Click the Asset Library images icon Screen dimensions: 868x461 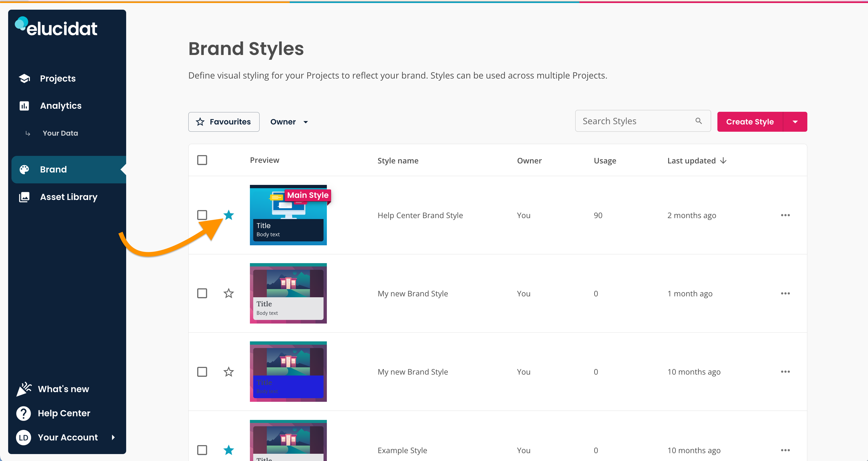click(x=24, y=197)
